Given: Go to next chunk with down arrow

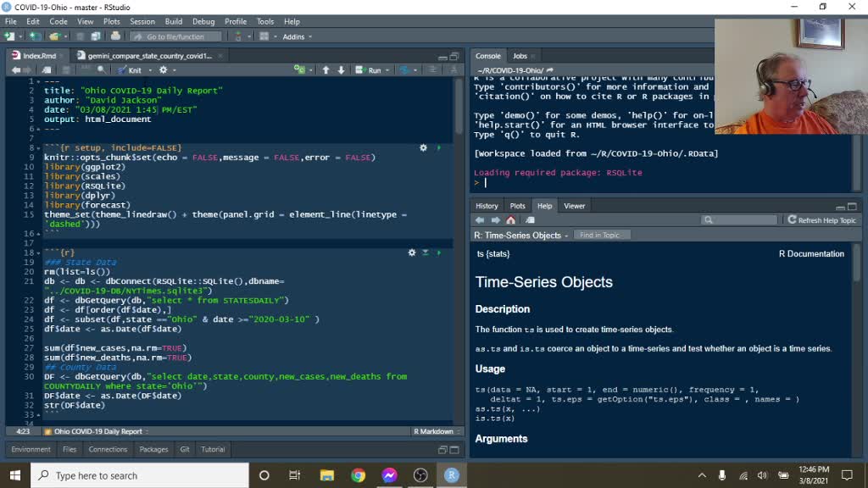Looking at the screenshot, I should tap(341, 69).
